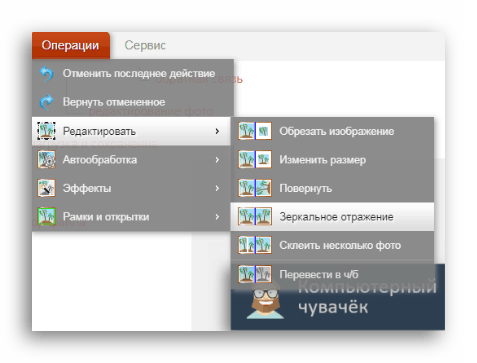Click the glue several photos icon
The height and width of the screenshot is (363, 477).
pyautogui.click(x=255, y=245)
